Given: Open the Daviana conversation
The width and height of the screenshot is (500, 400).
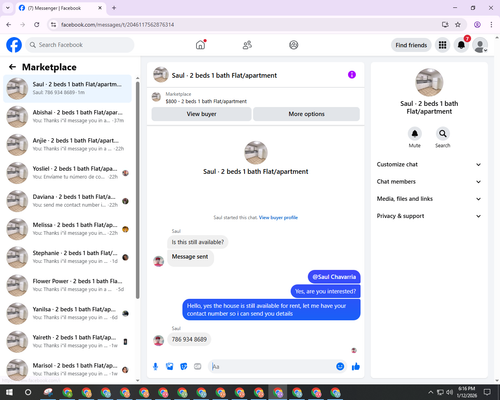Looking at the screenshot, I should [x=68, y=201].
